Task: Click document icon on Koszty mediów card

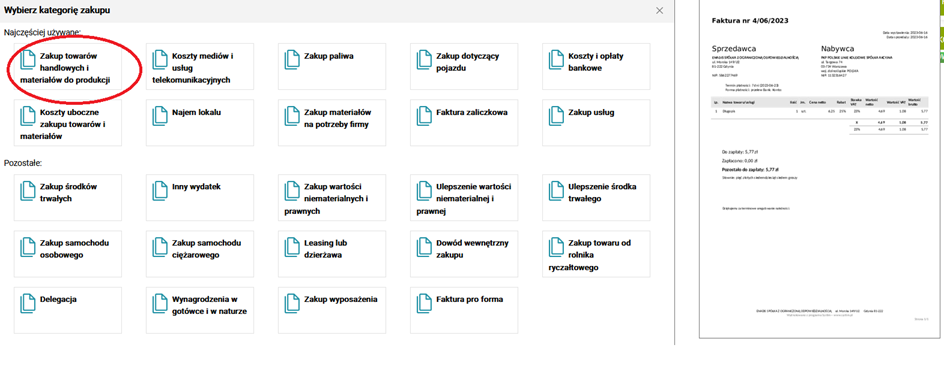Action: [x=161, y=59]
